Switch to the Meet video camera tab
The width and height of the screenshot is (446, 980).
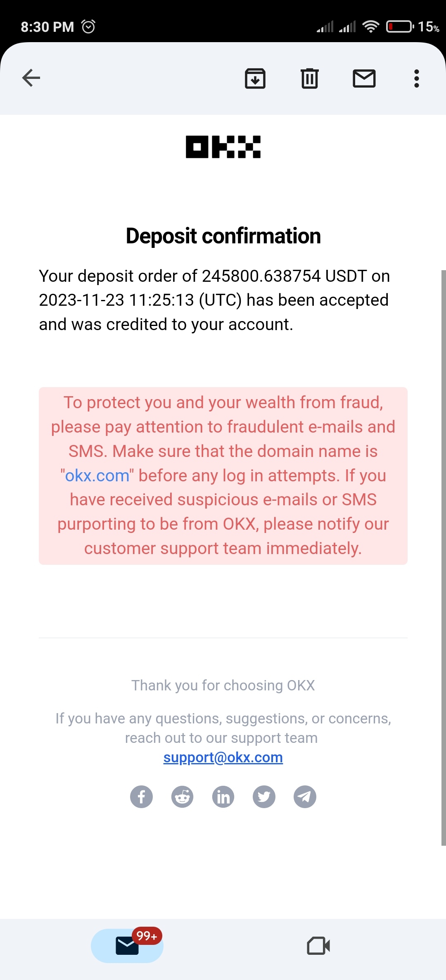(x=318, y=945)
